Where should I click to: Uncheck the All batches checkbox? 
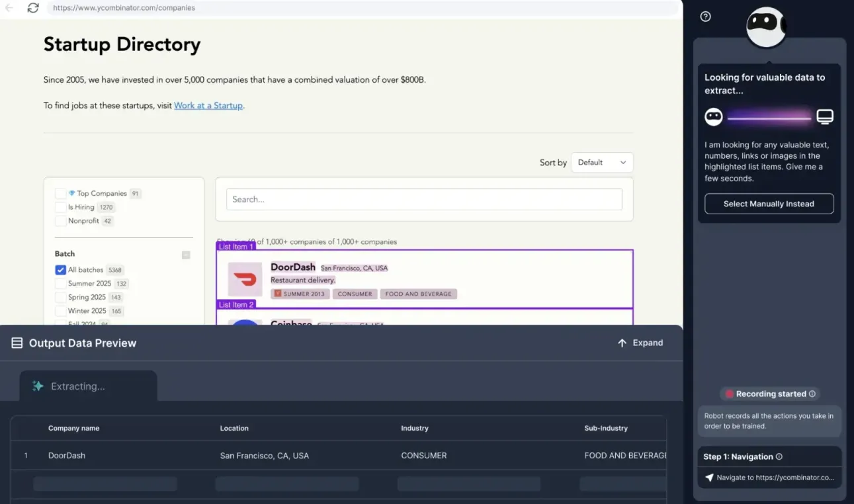click(60, 270)
